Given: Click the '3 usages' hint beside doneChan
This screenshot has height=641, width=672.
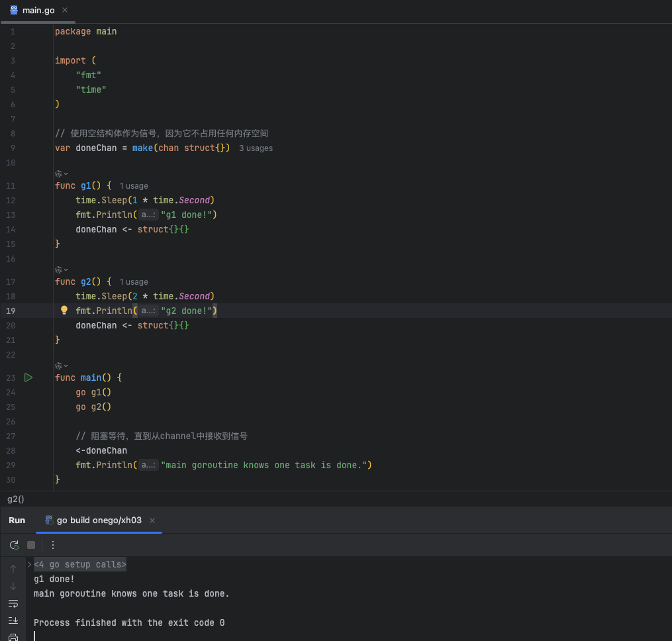Looking at the screenshot, I should tap(256, 148).
